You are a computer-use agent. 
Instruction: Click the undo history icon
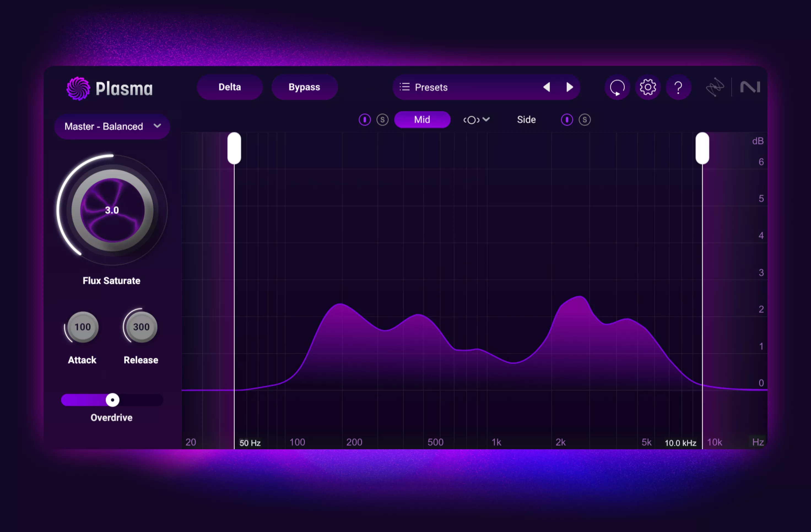click(x=617, y=88)
